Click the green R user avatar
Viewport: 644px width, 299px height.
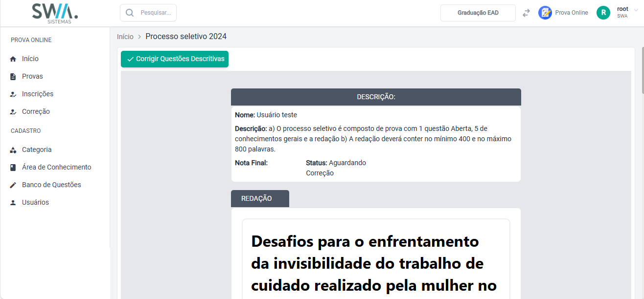(603, 13)
